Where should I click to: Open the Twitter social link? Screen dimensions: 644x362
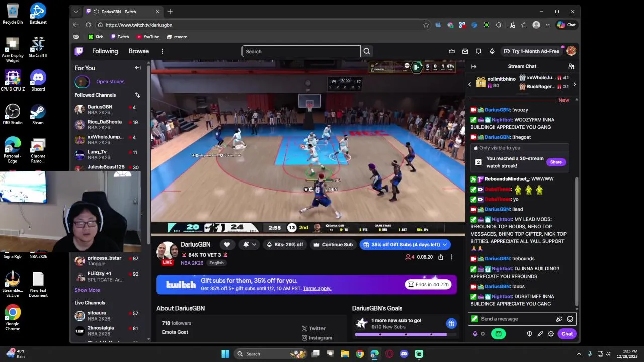[313, 329]
